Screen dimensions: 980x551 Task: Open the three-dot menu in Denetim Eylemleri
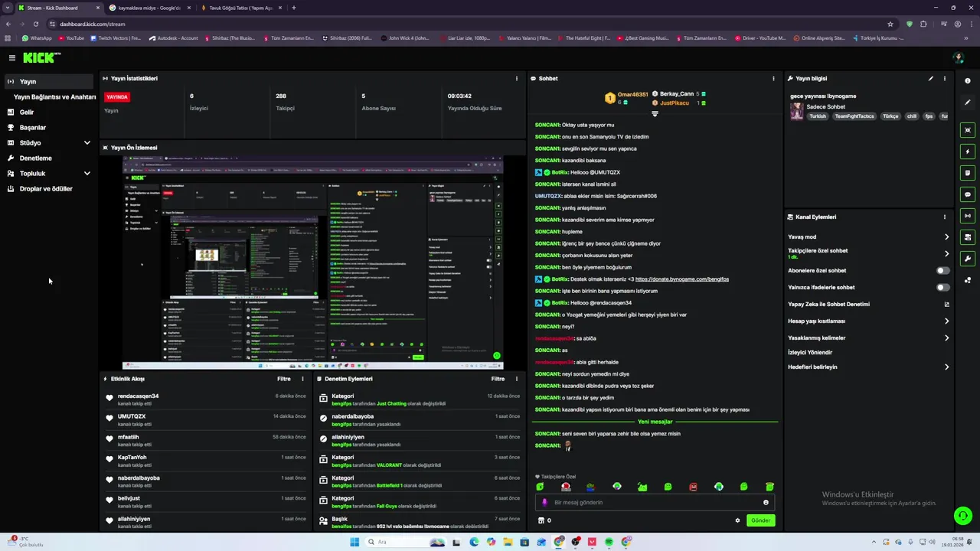(516, 379)
